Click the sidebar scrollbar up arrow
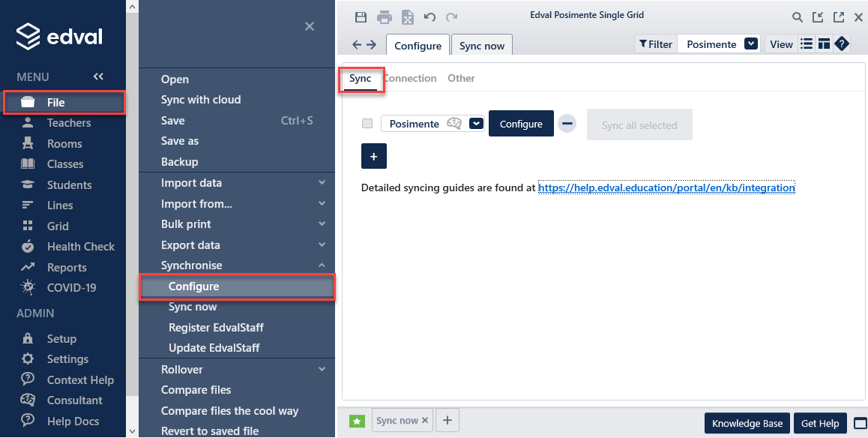This screenshot has width=868, height=438. click(x=132, y=7)
